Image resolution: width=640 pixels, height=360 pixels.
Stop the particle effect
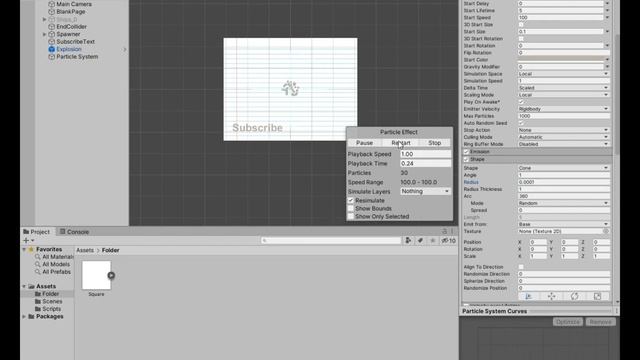tap(435, 143)
